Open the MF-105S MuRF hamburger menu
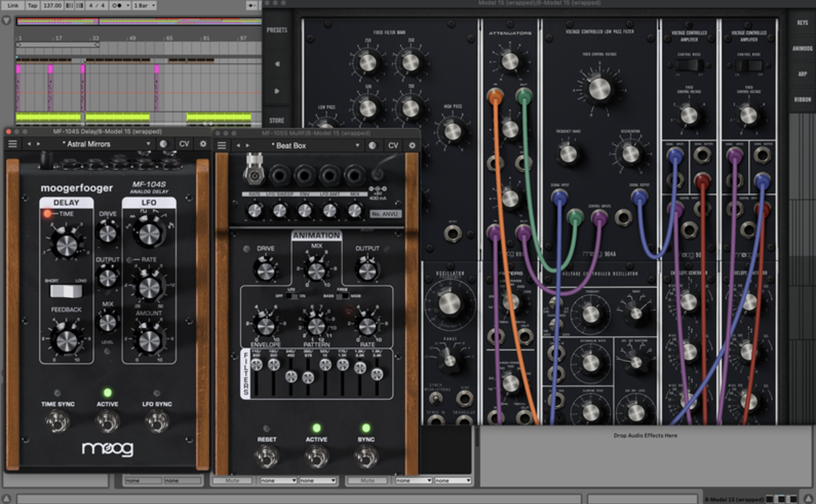The width and height of the screenshot is (816, 504). [222, 146]
